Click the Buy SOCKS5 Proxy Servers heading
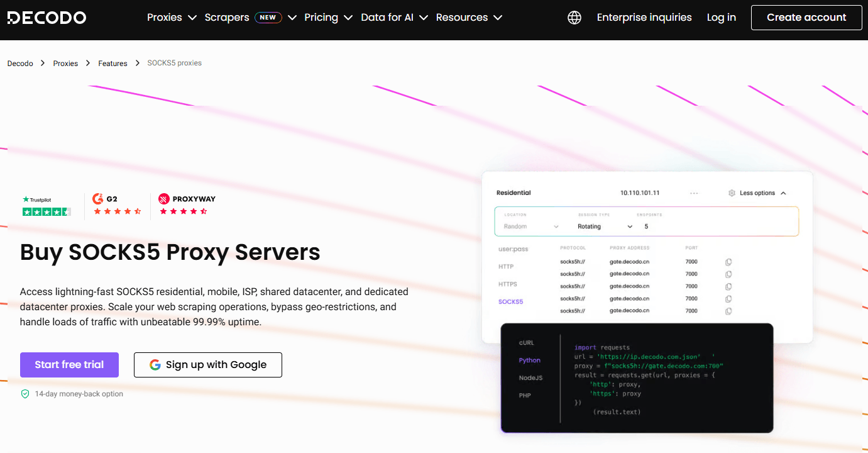This screenshot has width=868, height=453. pos(170,252)
